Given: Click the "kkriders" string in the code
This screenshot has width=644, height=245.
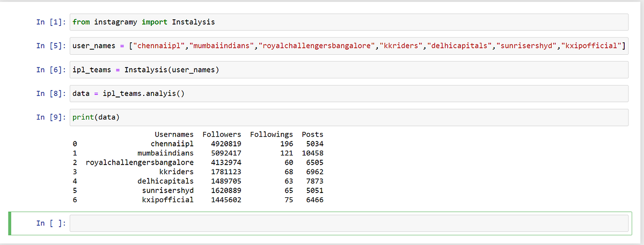Looking at the screenshot, I should [x=400, y=46].
